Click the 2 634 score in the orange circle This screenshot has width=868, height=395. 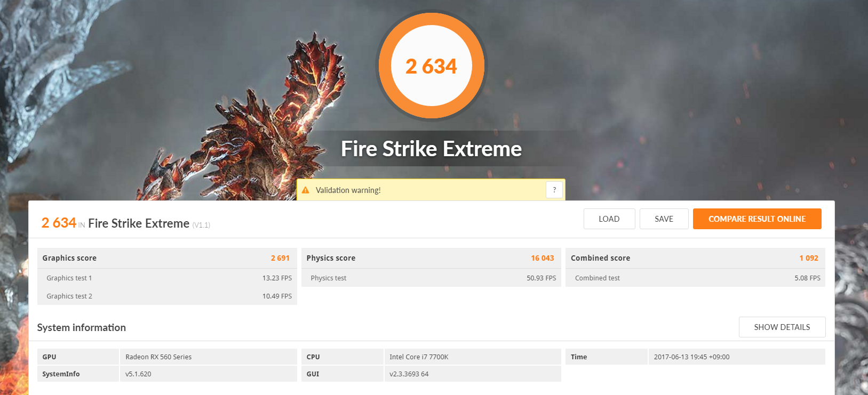(x=431, y=66)
